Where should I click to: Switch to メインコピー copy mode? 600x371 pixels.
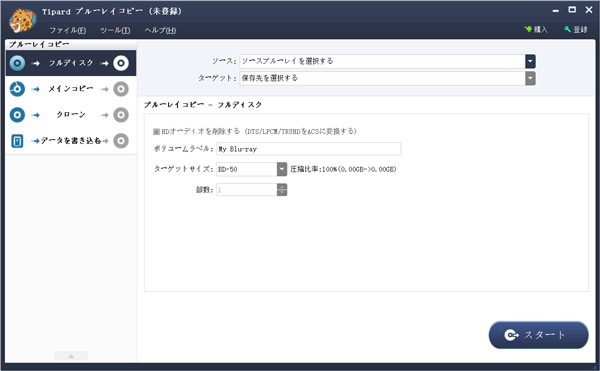(x=71, y=89)
